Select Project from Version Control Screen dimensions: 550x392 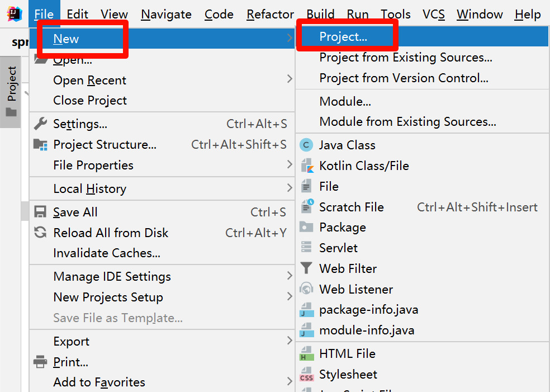(x=404, y=78)
